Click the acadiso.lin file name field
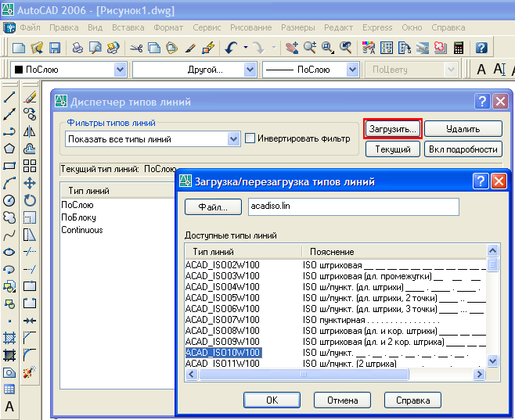This screenshot has width=515, height=420. click(354, 206)
